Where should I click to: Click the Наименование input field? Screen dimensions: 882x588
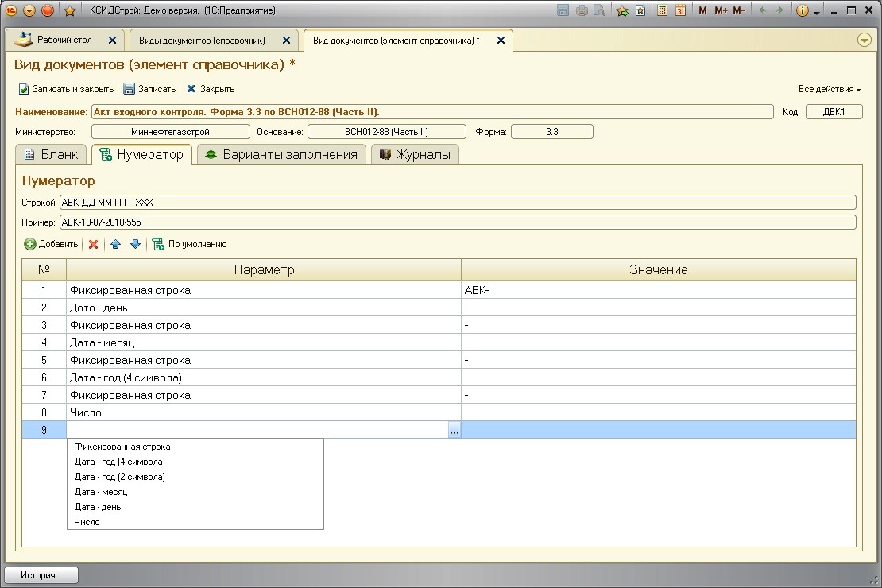coord(431,112)
